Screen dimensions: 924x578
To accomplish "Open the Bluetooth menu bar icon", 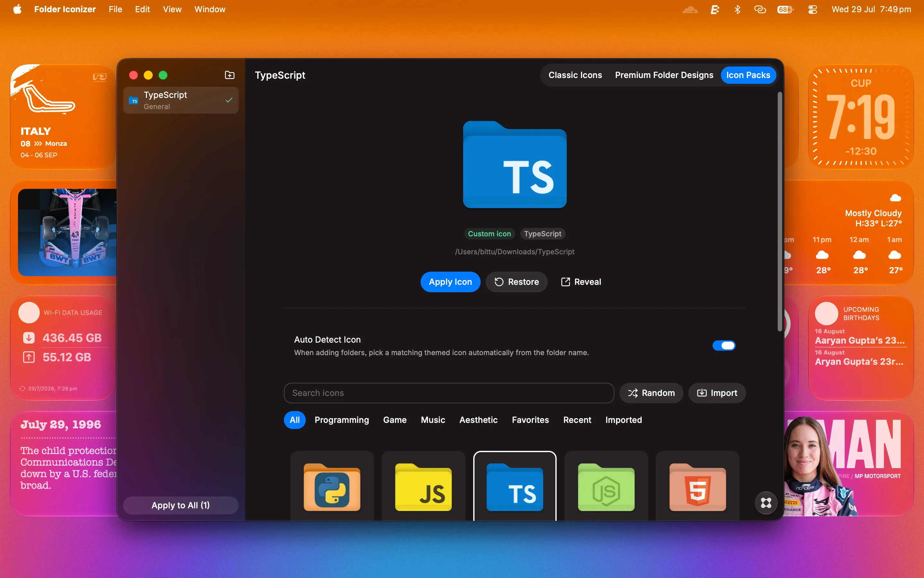I will 737,9.
